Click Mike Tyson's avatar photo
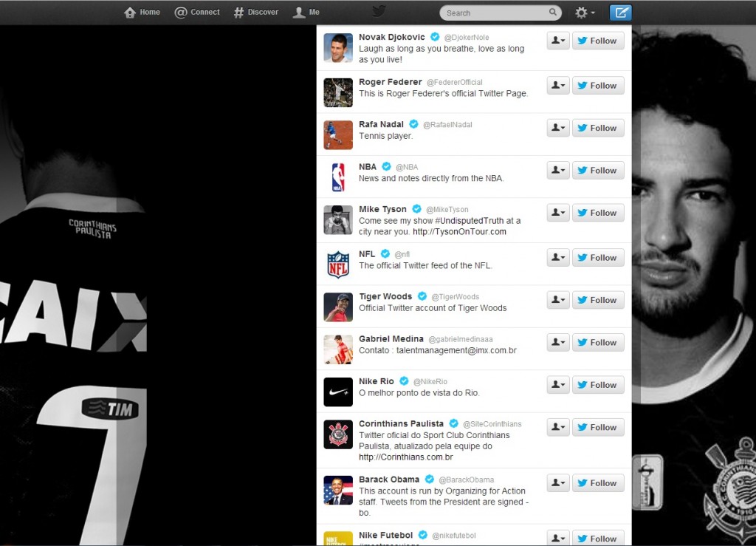 [338, 220]
